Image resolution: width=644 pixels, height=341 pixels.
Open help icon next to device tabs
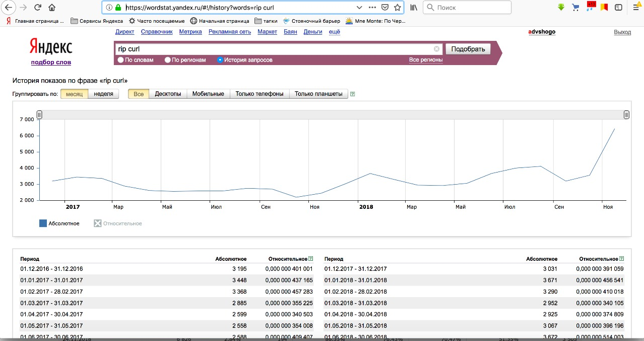pyautogui.click(x=352, y=94)
